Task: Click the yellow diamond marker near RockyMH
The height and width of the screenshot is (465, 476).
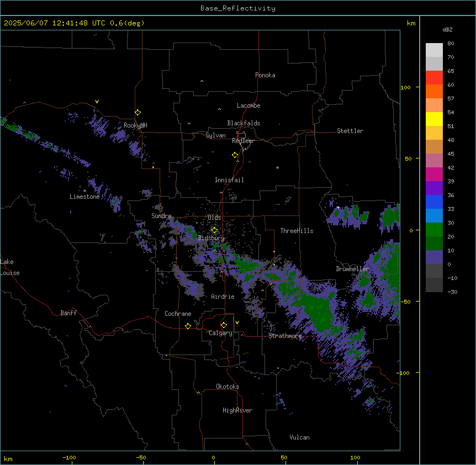Action: coord(138,113)
